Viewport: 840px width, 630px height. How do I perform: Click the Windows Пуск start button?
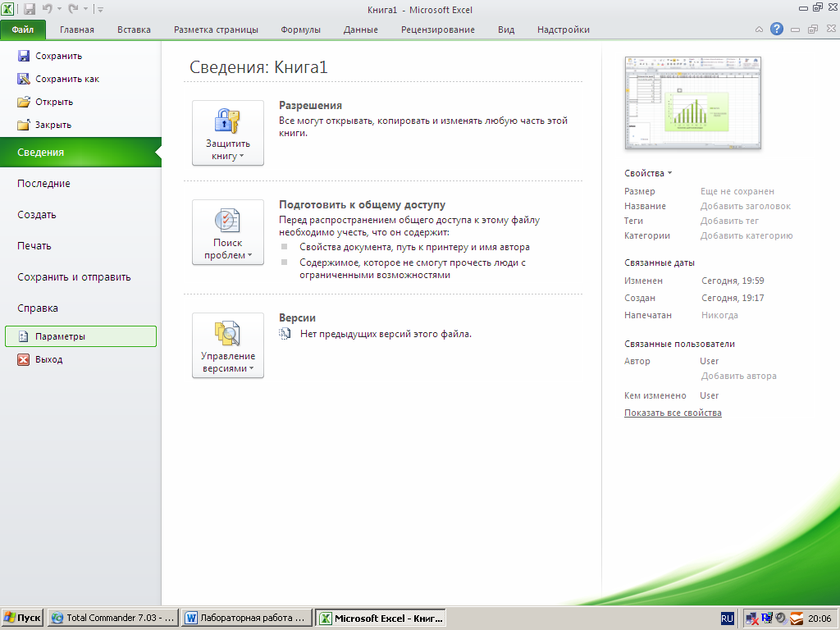(22, 618)
